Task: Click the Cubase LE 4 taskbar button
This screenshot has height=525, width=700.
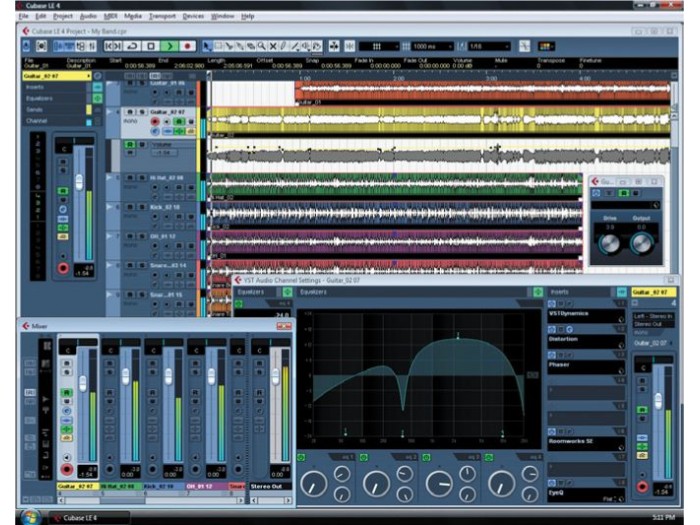Action: point(89,518)
